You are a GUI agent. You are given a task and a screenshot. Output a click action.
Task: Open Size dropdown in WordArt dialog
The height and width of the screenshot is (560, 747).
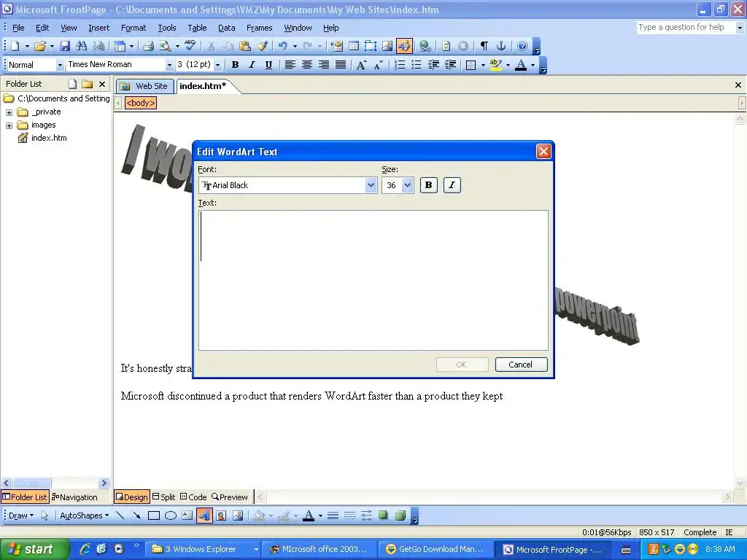(407, 185)
